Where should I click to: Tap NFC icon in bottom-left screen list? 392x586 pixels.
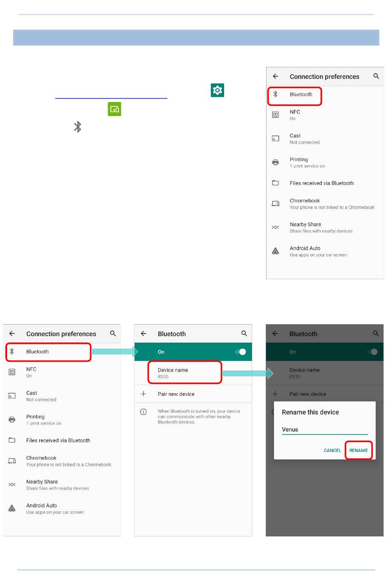tap(12, 372)
